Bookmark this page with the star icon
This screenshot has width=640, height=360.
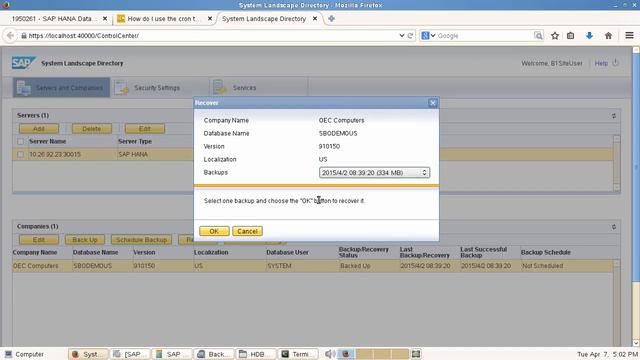tap(555, 36)
